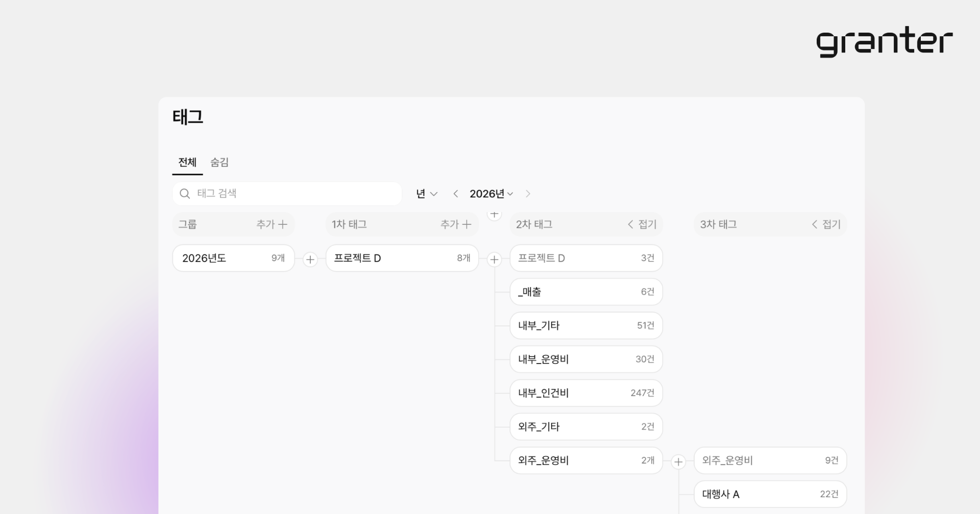Image resolution: width=980 pixels, height=514 pixels.
Task: Switch to the 전체 tab
Action: coord(187,162)
